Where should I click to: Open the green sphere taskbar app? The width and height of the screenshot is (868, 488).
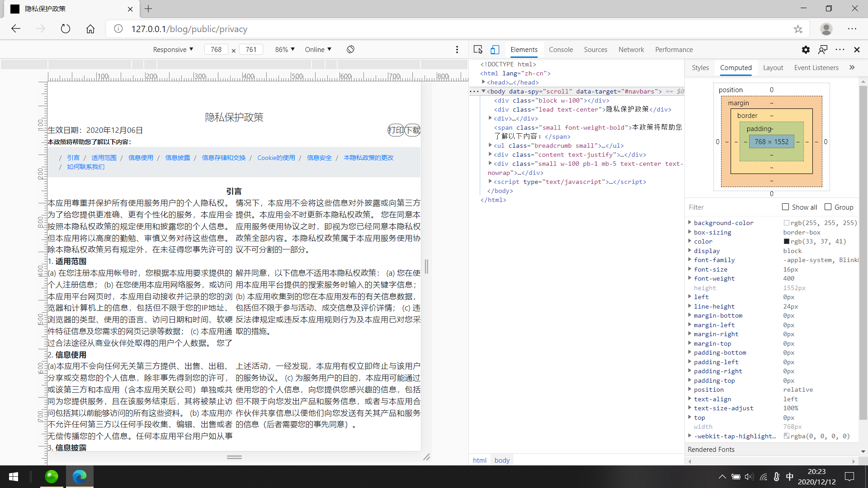pyautogui.click(x=52, y=477)
